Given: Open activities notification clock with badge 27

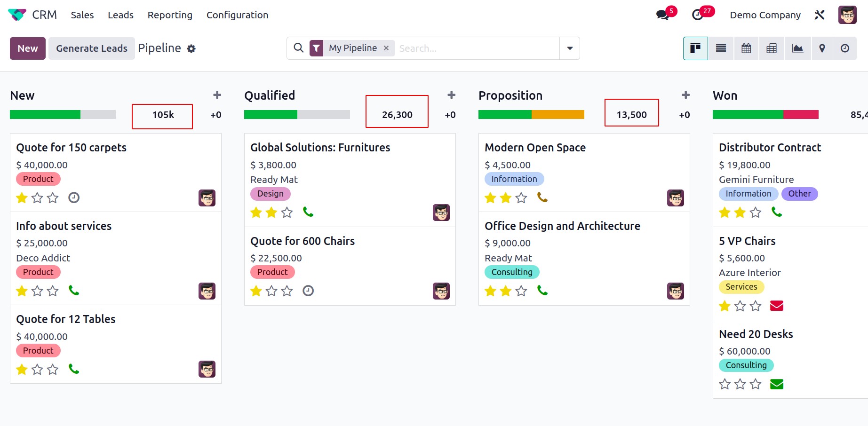Looking at the screenshot, I should point(698,15).
